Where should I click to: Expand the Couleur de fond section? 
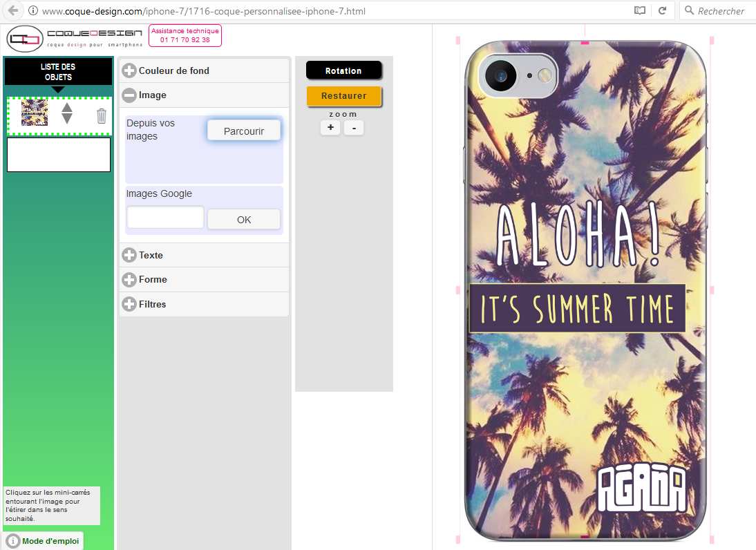tap(204, 70)
